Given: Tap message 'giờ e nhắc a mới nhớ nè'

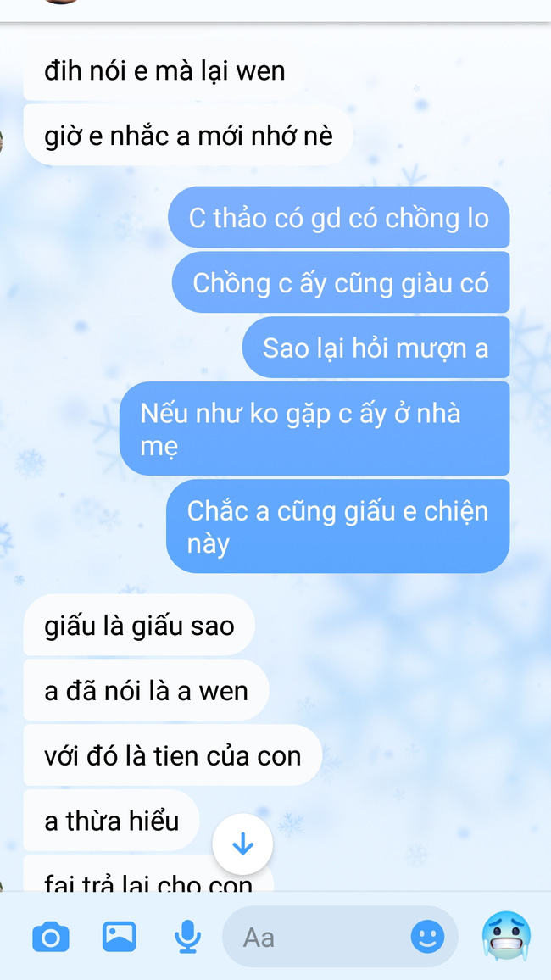Looking at the screenshot, I should [x=188, y=135].
